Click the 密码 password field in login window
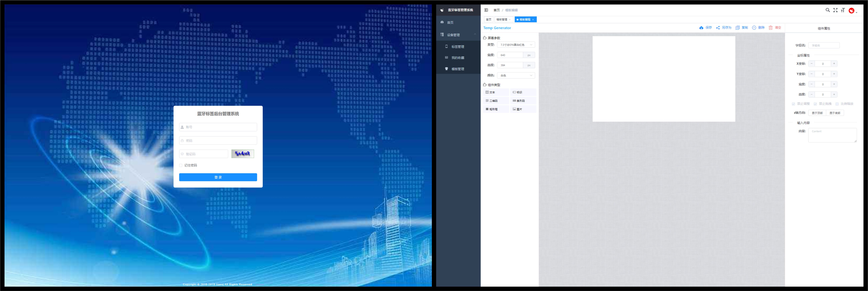The height and width of the screenshot is (291, 868). coord(218,141)
